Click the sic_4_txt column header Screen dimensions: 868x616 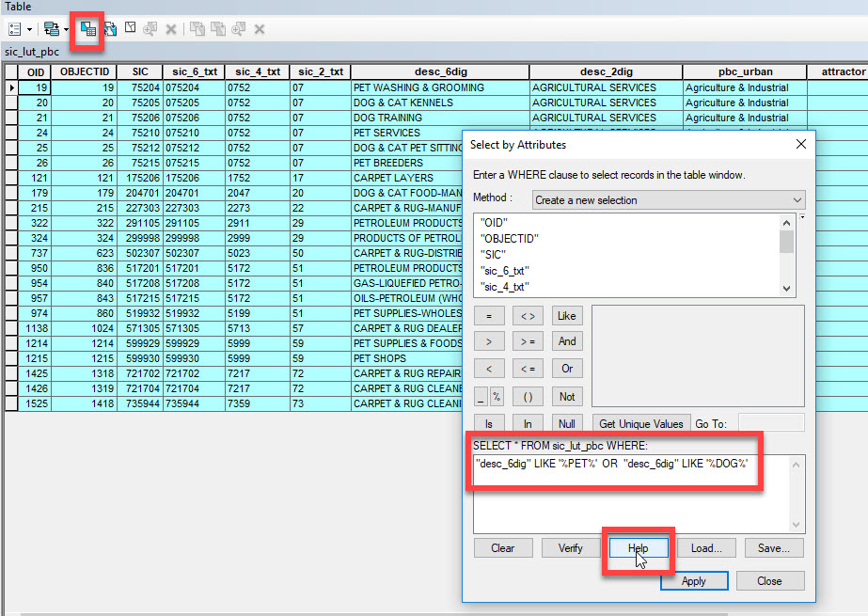[258, 72]
